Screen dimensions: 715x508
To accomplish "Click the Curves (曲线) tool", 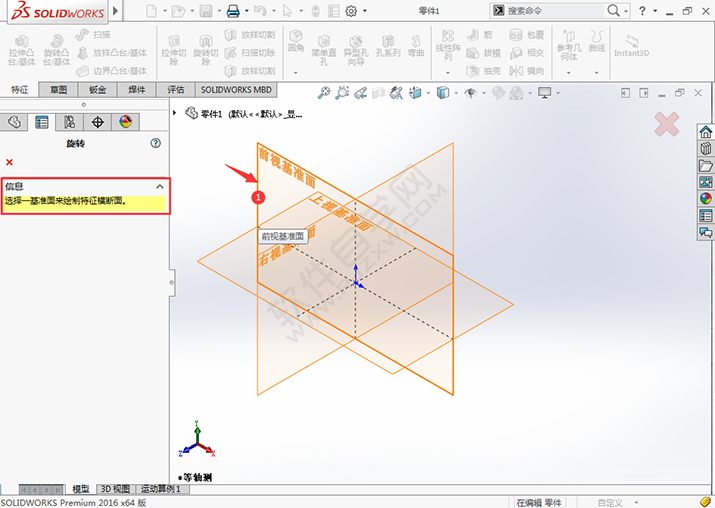I will 596,41.
